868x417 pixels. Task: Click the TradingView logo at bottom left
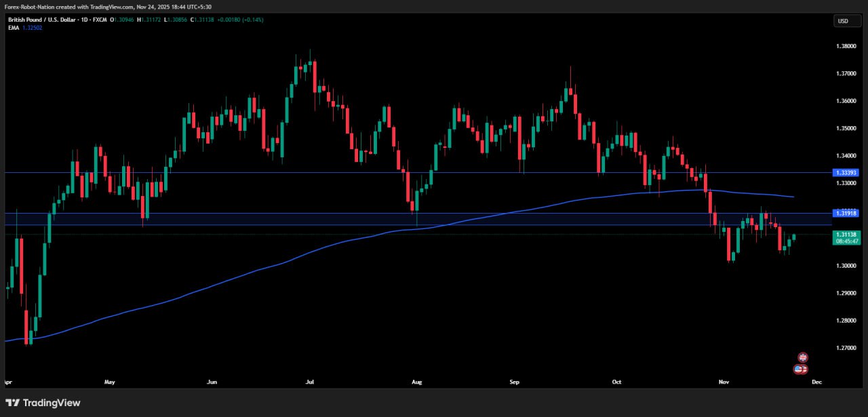coord(43,403)
